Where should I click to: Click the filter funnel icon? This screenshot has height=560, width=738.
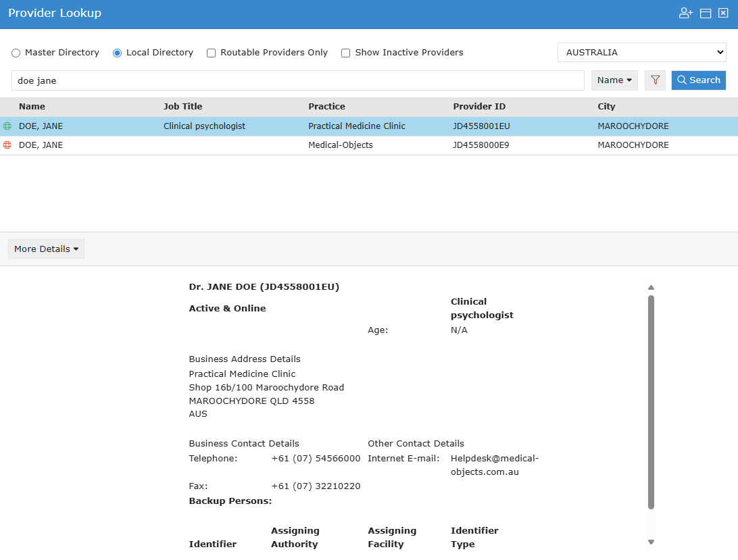point(655,80)
